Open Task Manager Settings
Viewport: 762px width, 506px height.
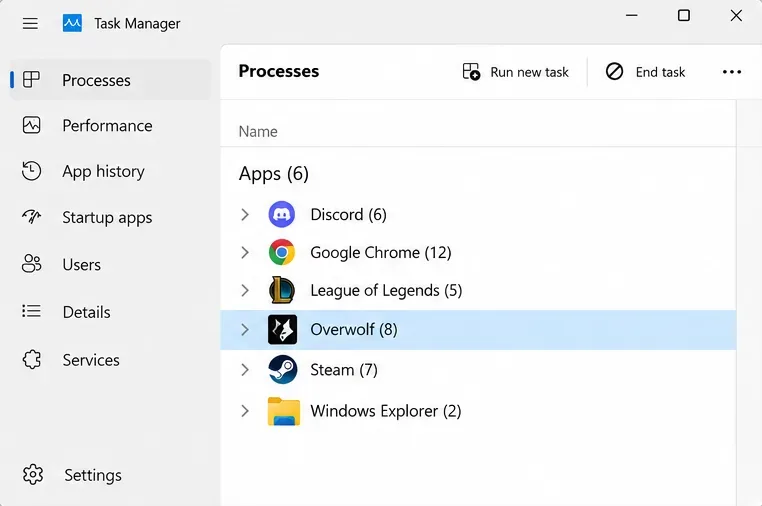pos(111,474)
